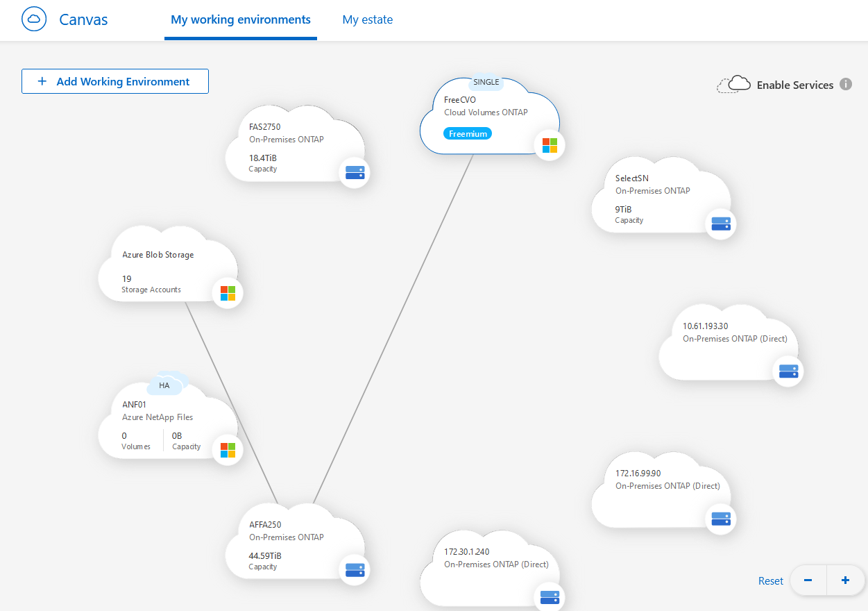Click the 9TiB capacity value

point(624,209)
